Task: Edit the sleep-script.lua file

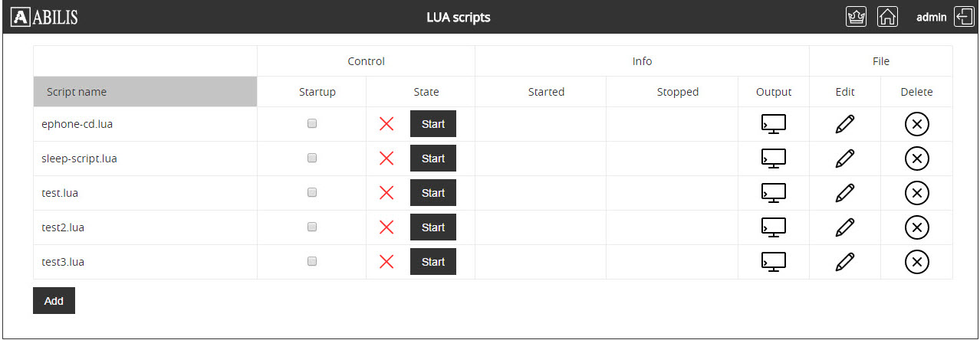Action: 844,159
